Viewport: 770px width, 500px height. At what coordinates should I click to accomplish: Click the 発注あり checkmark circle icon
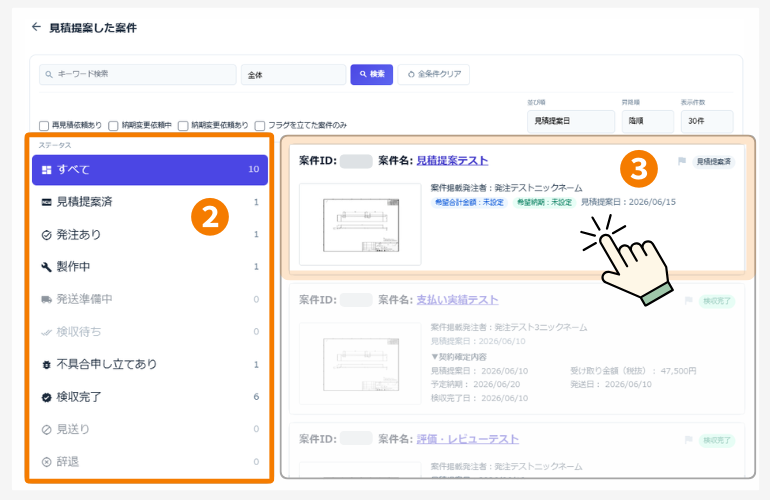coord(47,235)
